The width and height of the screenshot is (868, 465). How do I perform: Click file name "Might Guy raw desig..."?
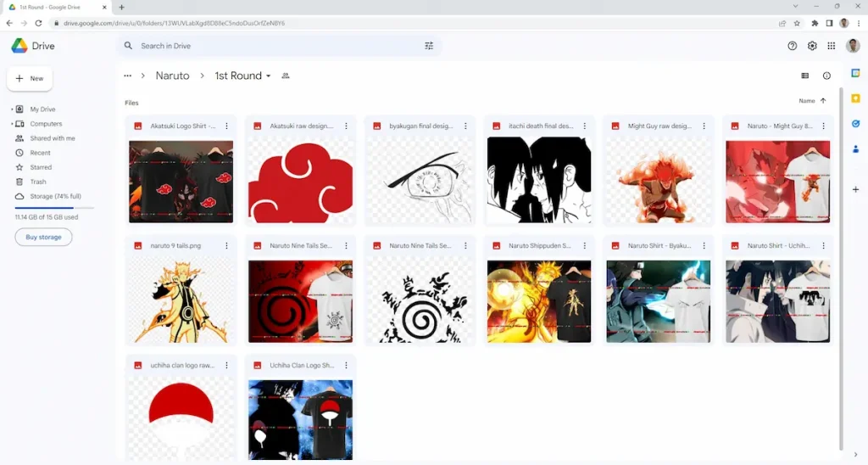659,126
